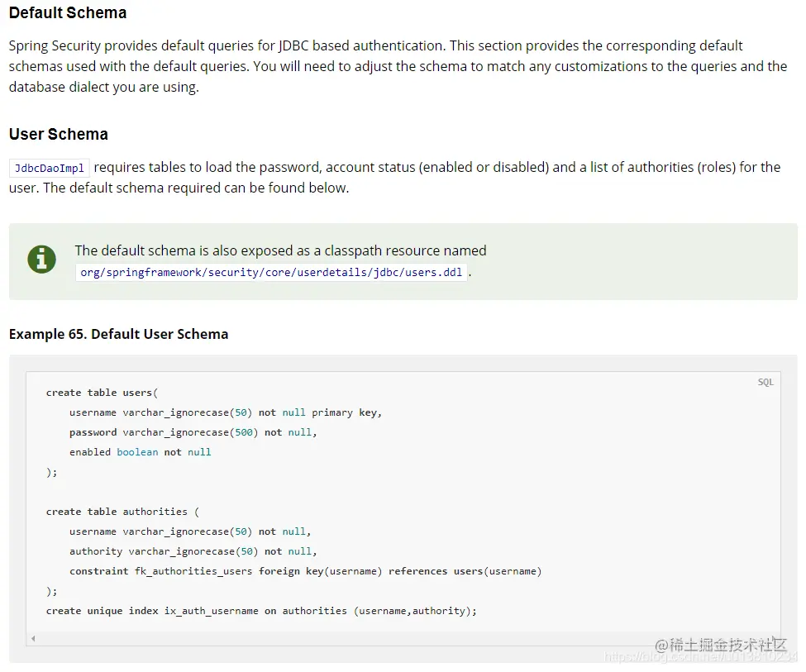This screenshot has height=672, width=806.
Task: Click the 'requires tables to load the password' sentence
Action: click(x=395, y=178)
